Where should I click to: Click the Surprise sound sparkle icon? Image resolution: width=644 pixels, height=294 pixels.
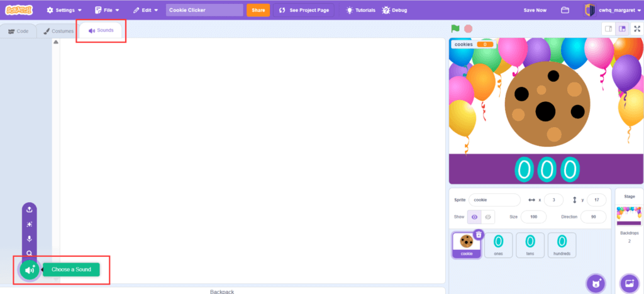(x=29, y=224)
